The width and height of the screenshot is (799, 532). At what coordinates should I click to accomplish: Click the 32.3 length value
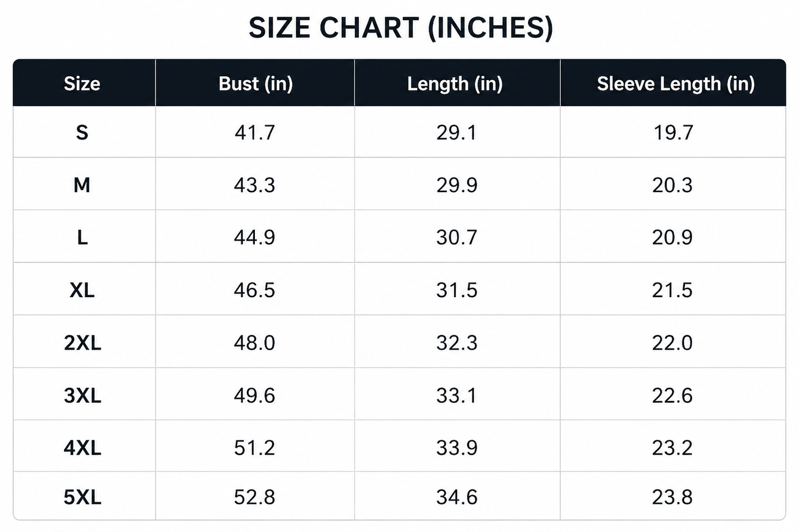[x=457, y=343]
